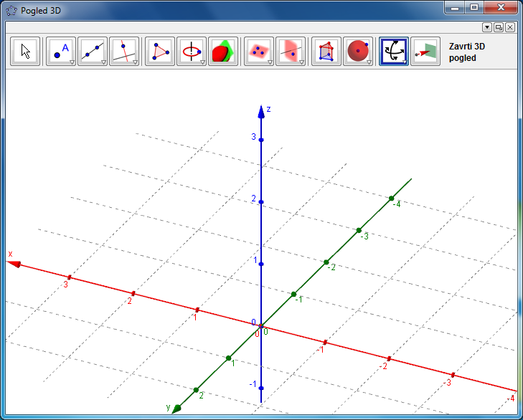Open the 3D view panel options triangle
Image resolution: width=523 pixels, height=420 pixels.
pyautogui.click(x=487, y=27)
